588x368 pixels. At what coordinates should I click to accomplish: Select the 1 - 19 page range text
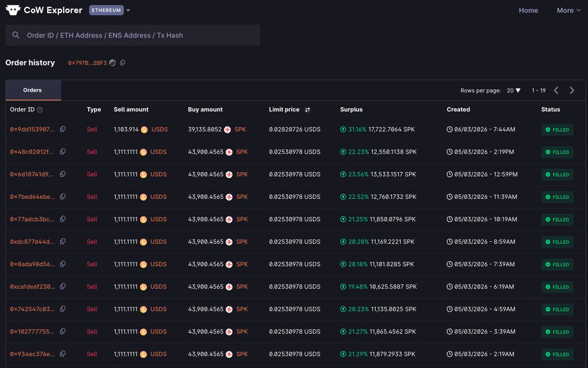click(539, 91)
